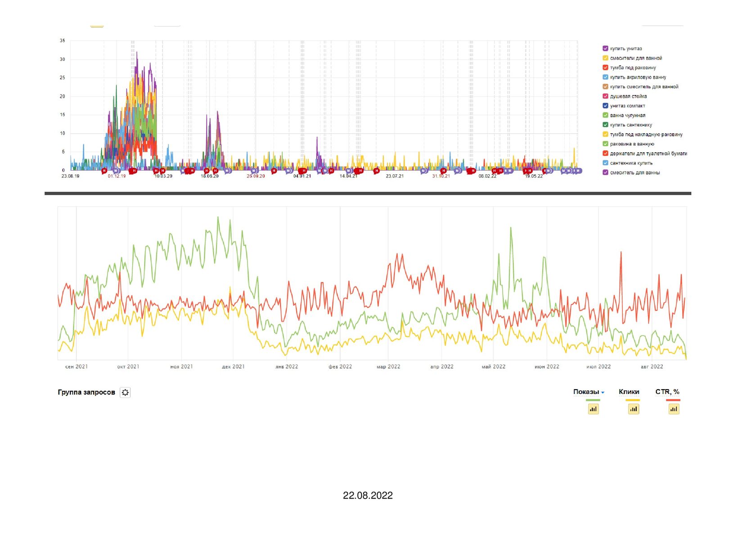Screen dimensions: 756x535
Task: Click the red event marker near 01.12.19
Action: 104,171
